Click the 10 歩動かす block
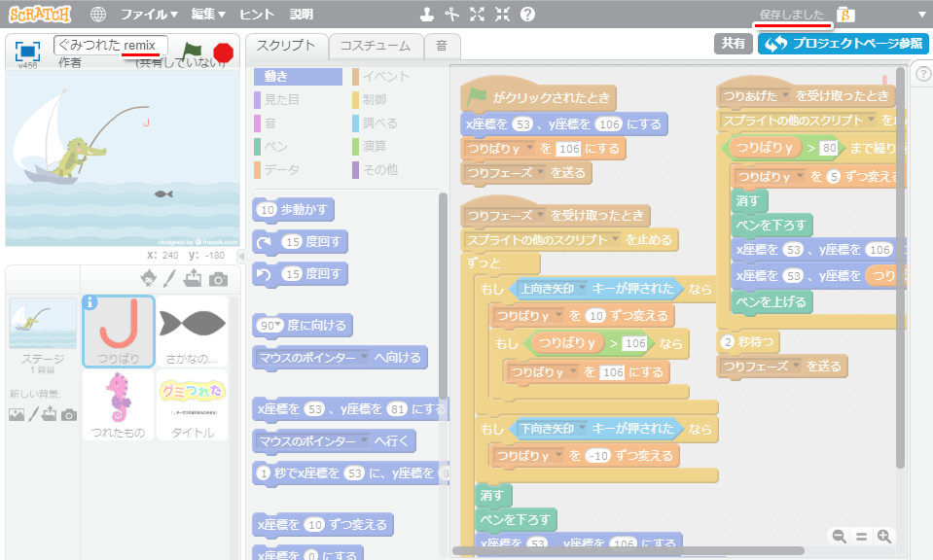Viewport: 933px width, 560px height. (294, 210)
